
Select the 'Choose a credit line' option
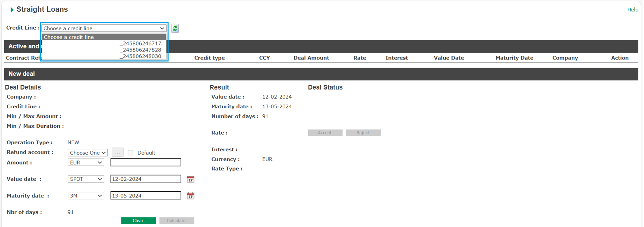click(104, 37)
